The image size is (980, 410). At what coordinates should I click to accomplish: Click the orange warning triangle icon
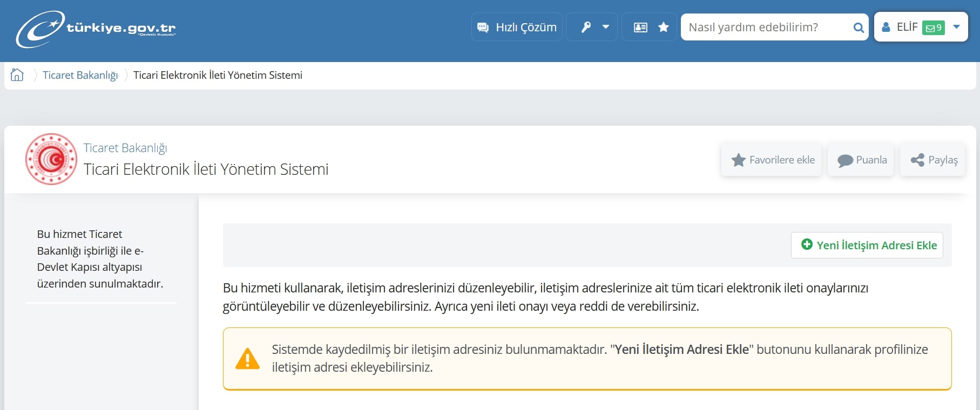(248, 359)
